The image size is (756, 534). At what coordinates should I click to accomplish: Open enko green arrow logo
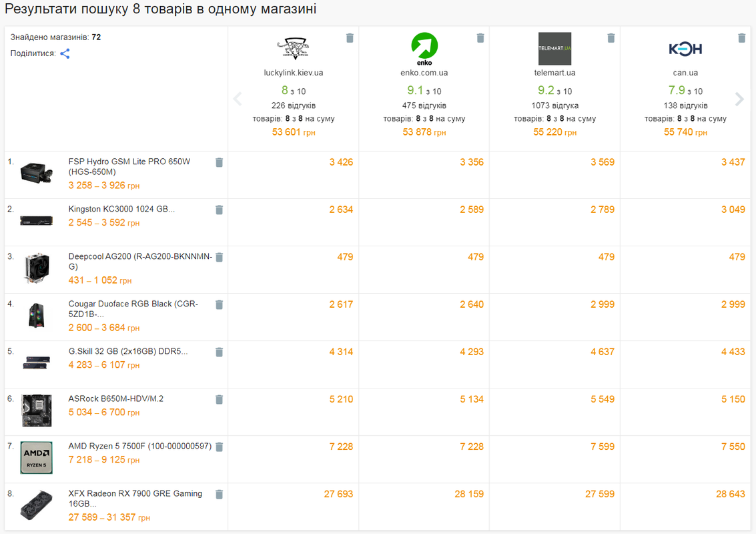pos(424,49)
